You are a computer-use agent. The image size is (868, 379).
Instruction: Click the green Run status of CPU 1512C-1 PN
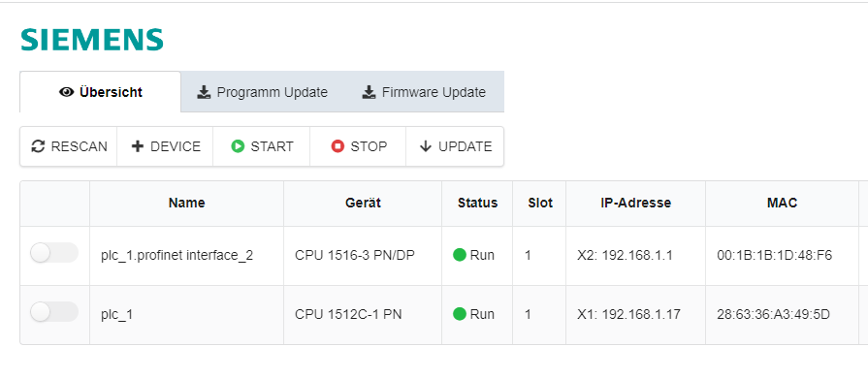tap(474, 314)
